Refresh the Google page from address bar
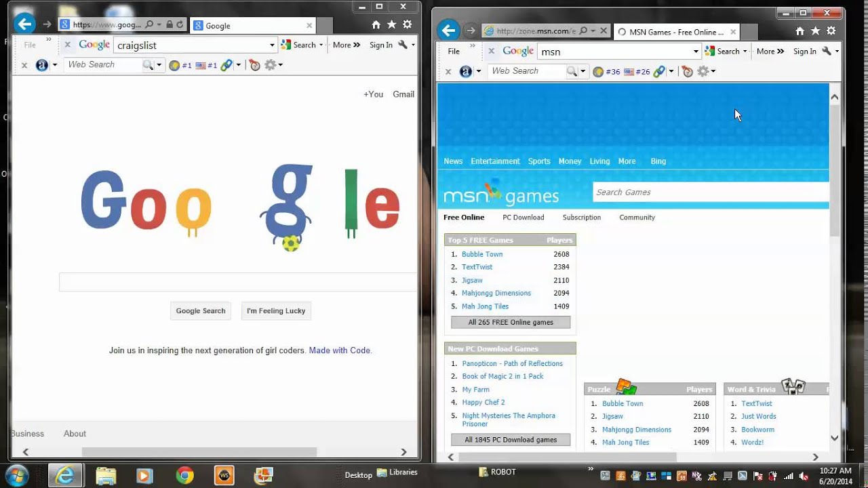868x488 pixels. click(180, 25)
